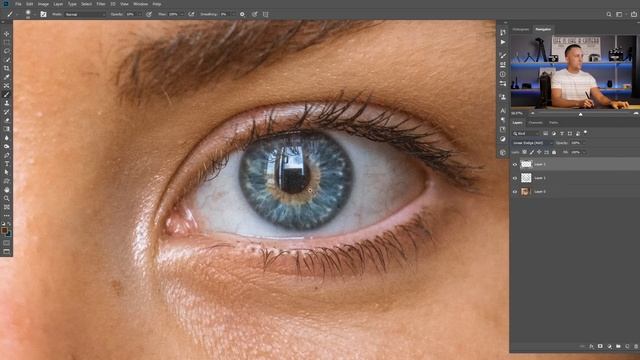Select the Lasso tool
The height and width of the screenshot is (360, 640).
pos(7,51)
